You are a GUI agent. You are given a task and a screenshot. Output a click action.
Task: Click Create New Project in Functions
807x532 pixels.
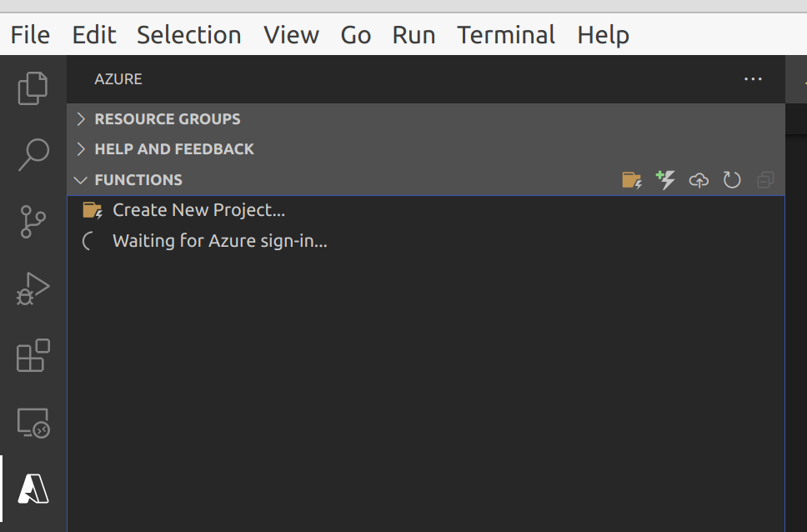(x=198, y=209)
